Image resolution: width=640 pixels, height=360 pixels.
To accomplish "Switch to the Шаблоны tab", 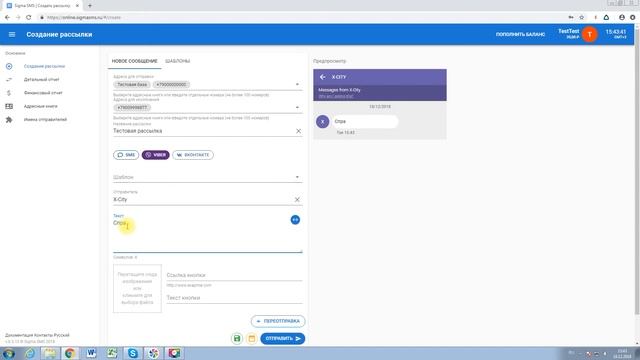I will pyautogui.click(x=178, y=61).
